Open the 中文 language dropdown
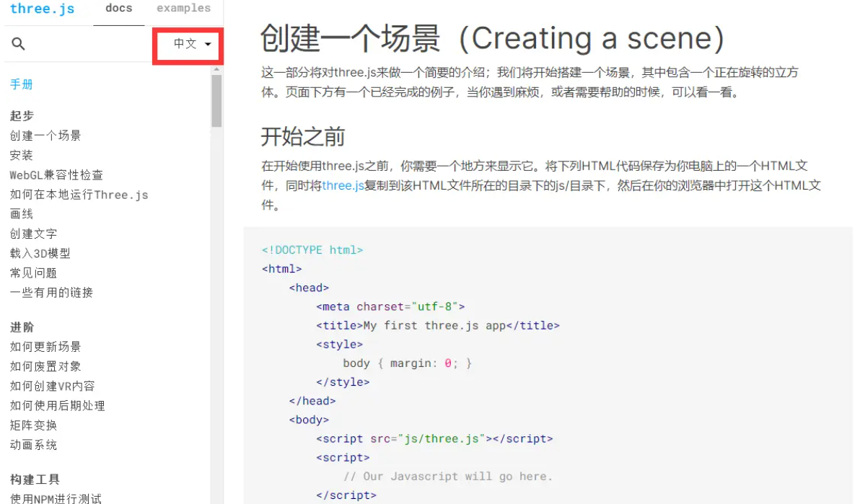 [192, 44]
